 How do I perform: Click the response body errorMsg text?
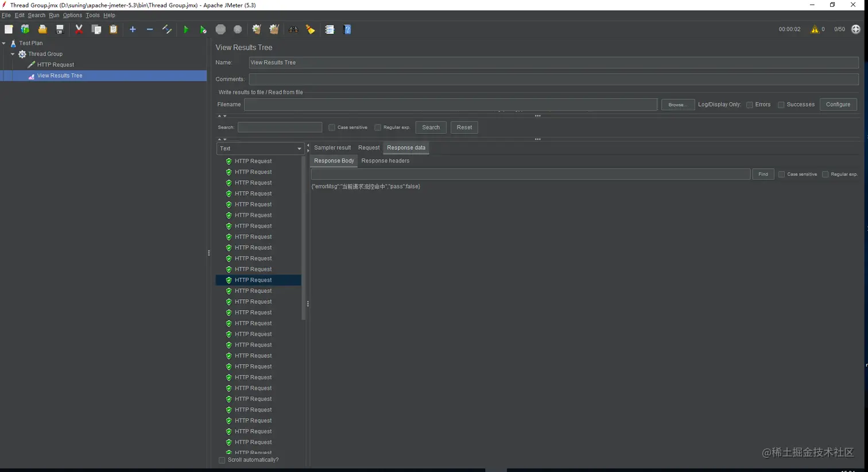coord(366,187)
